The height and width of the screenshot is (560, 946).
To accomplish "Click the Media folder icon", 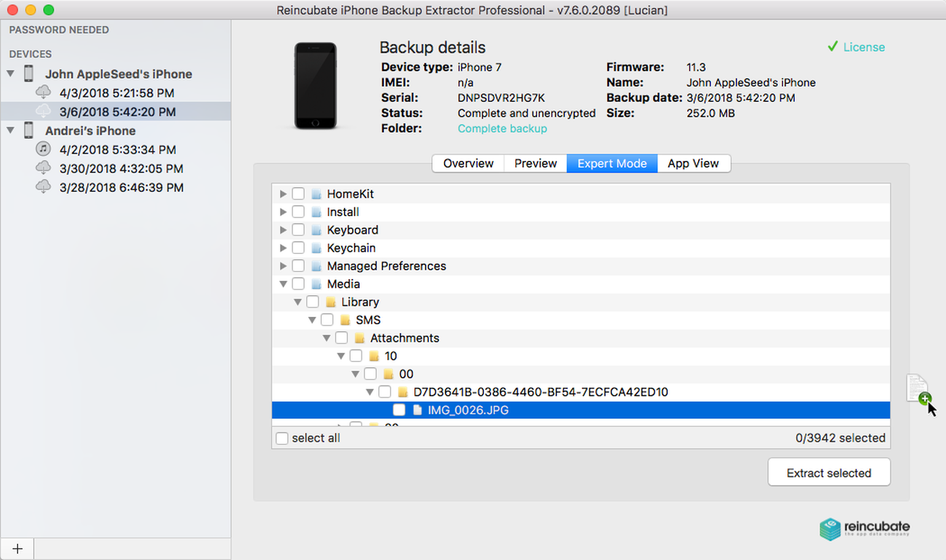I will pyautogui.click(x=316, y=284).
